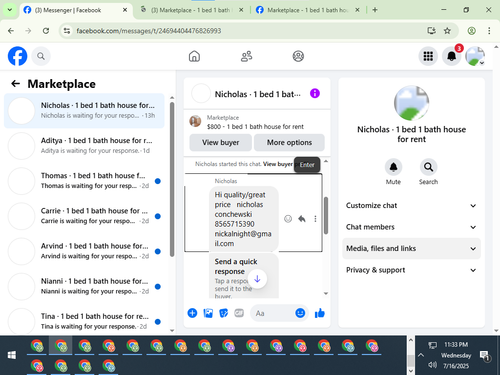Click the conversation list scrollbar
This screenshot has width=500, height=375.
pyautogui.click(x=172, y=179)
